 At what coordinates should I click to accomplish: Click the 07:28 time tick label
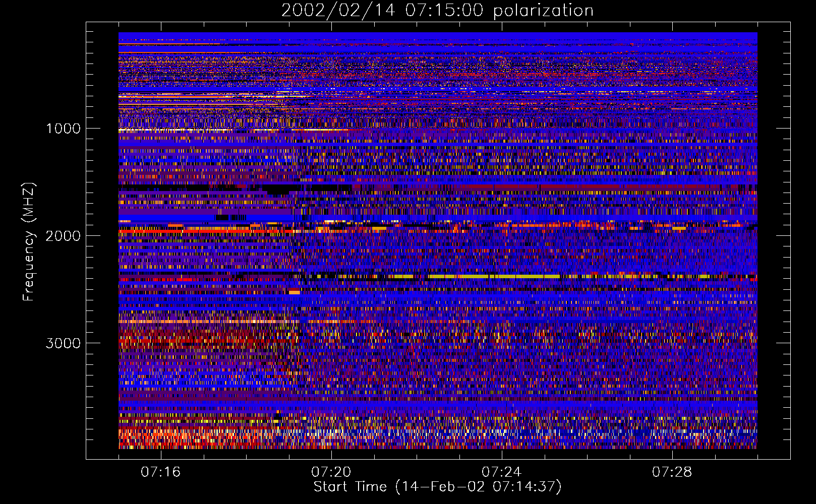[672, 472]
